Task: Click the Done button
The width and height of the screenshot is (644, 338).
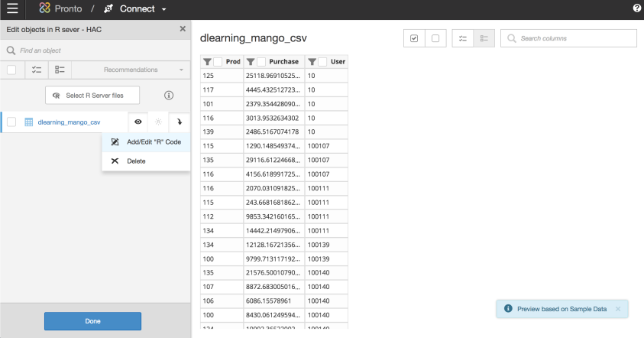Action: click(92, 321)
